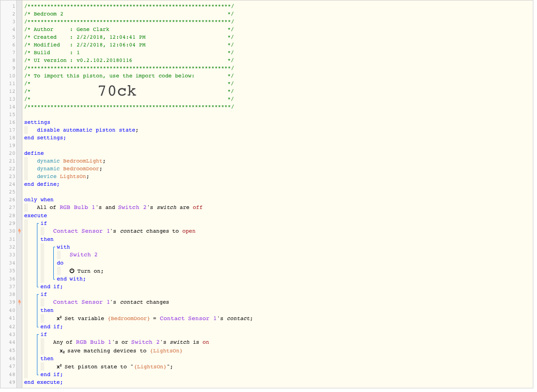537x392 pixels.
Task: Click the Turn on action
Action: pyautogui.click(x=90, y=271)
